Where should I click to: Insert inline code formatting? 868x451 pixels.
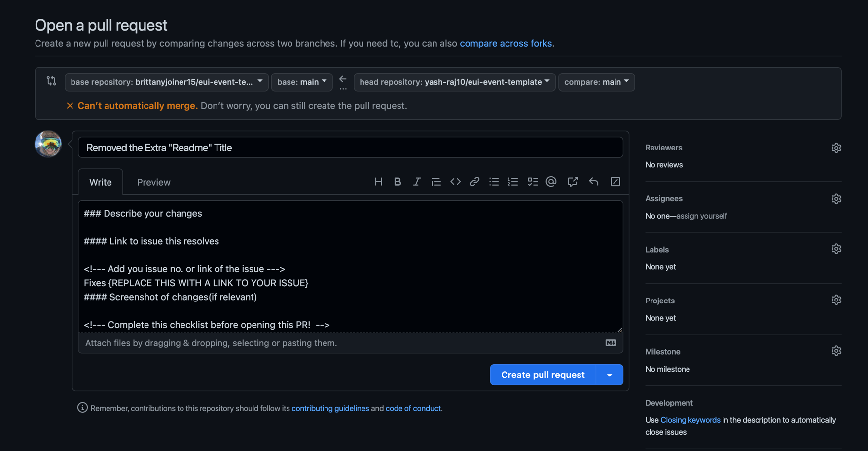(455, 182)
